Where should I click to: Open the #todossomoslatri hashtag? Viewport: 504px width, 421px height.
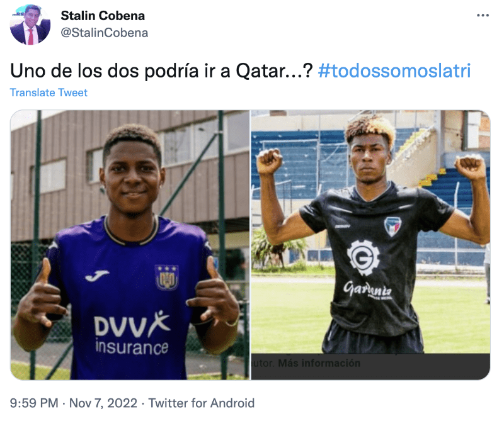pos(394,70)
